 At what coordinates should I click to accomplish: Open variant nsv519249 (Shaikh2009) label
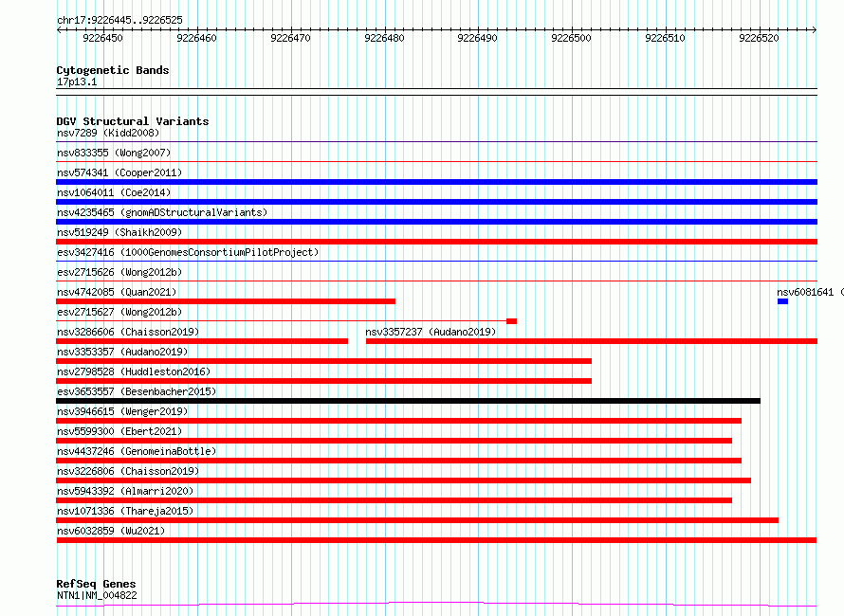[119, 232]
